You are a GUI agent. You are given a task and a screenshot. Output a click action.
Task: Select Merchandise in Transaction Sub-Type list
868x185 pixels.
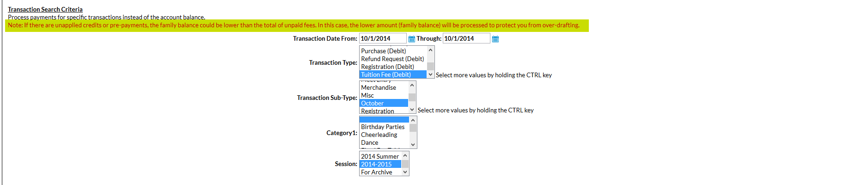[384, 87]
